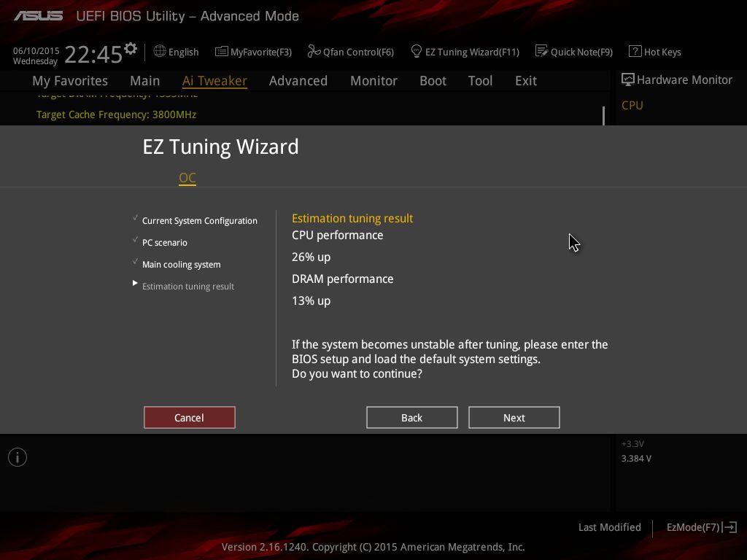747x560 pixels.
Task: Click the +3.3V label
Action: pos(632,444)
